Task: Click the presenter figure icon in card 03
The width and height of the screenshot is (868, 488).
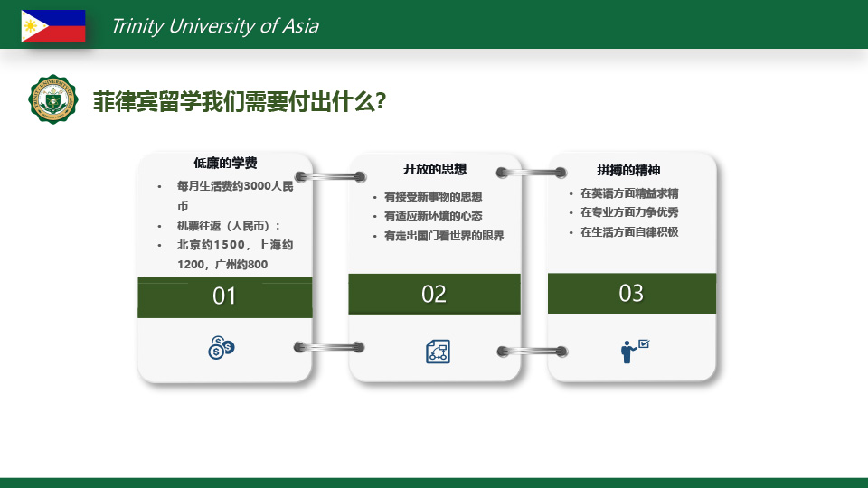Action: click(x=635, y=352)
